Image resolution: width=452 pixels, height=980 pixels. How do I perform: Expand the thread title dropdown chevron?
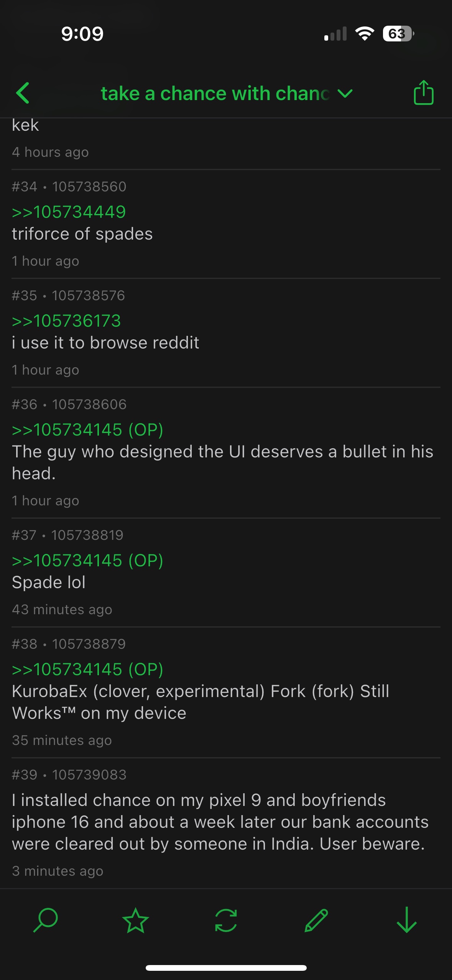345,93
